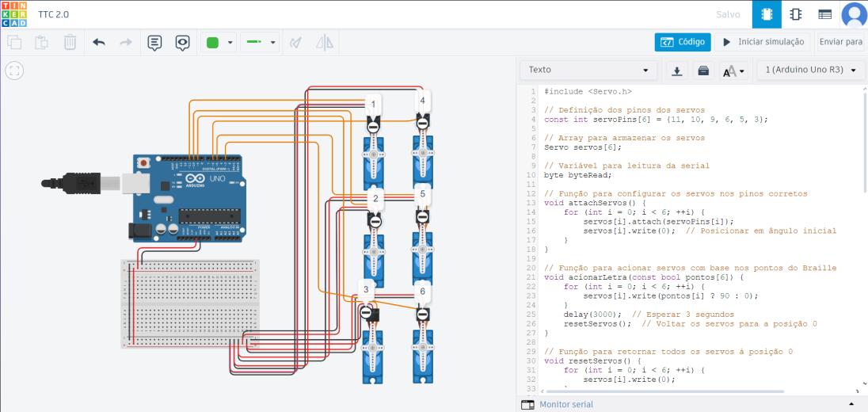Click the 'Servo servos[6];' code line
The width and height of the screenshot is (868, 412).
pos(583,147)
